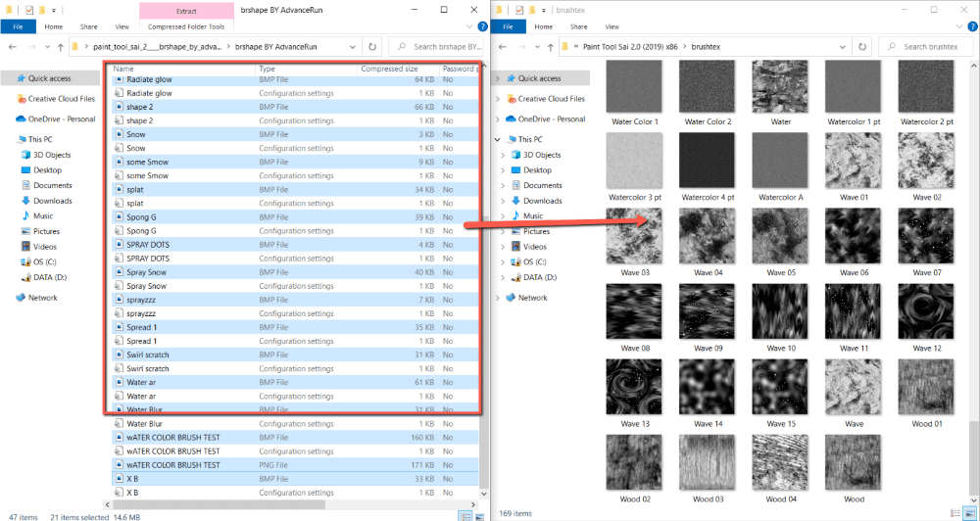Select the Water Color 1 thumbnail
This screenshot has height=521, width=980.
click(x=634, y=88)
